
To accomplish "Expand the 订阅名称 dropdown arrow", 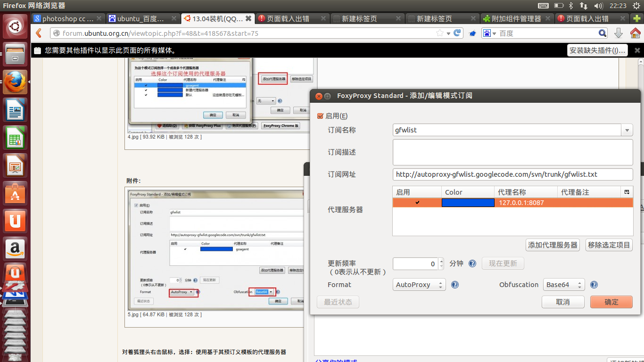I will (x=627, y=130).
